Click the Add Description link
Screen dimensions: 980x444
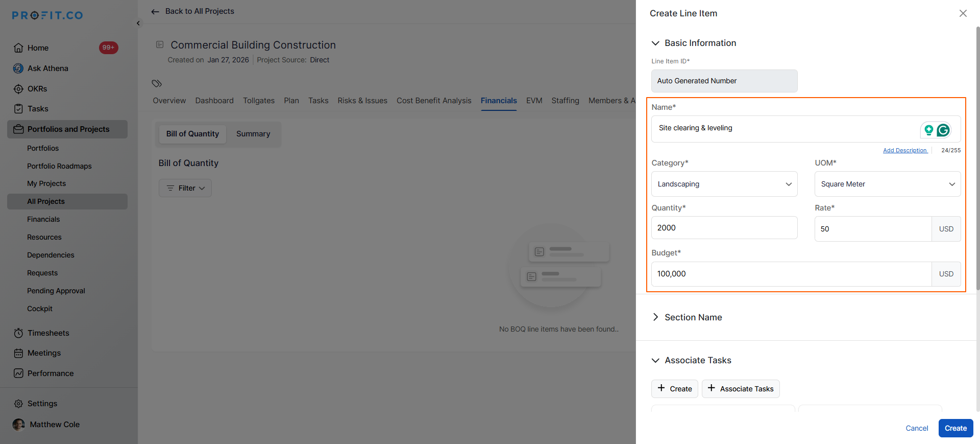click(x=904, y=150)
